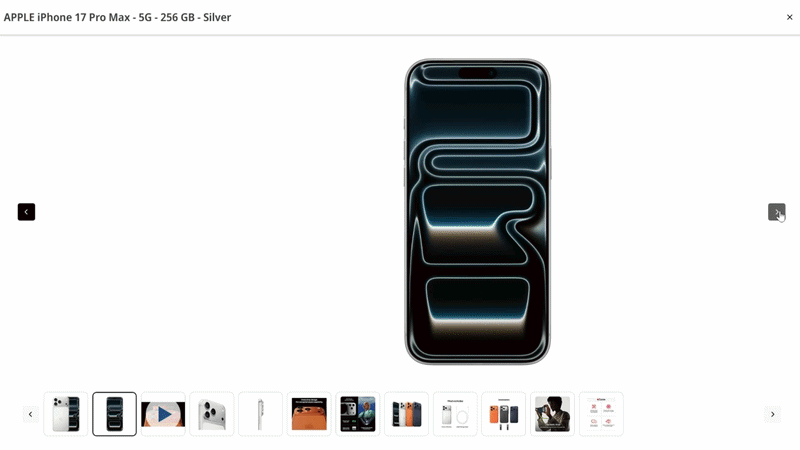
Task: Open the last thumbnail with red icons
Action: pos(601,414)
